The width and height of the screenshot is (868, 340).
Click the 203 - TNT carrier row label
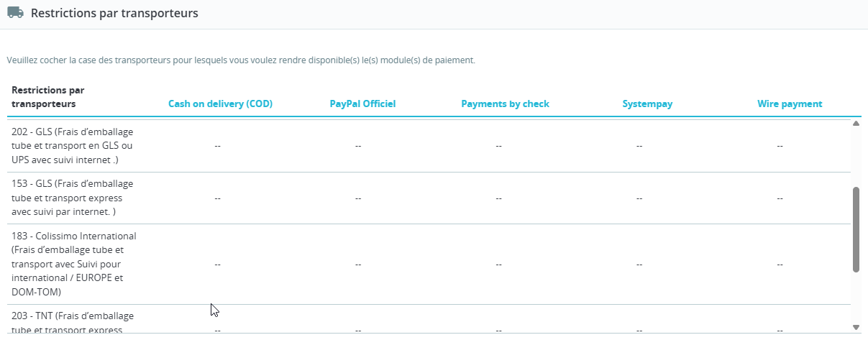click(x=73, y=321)
